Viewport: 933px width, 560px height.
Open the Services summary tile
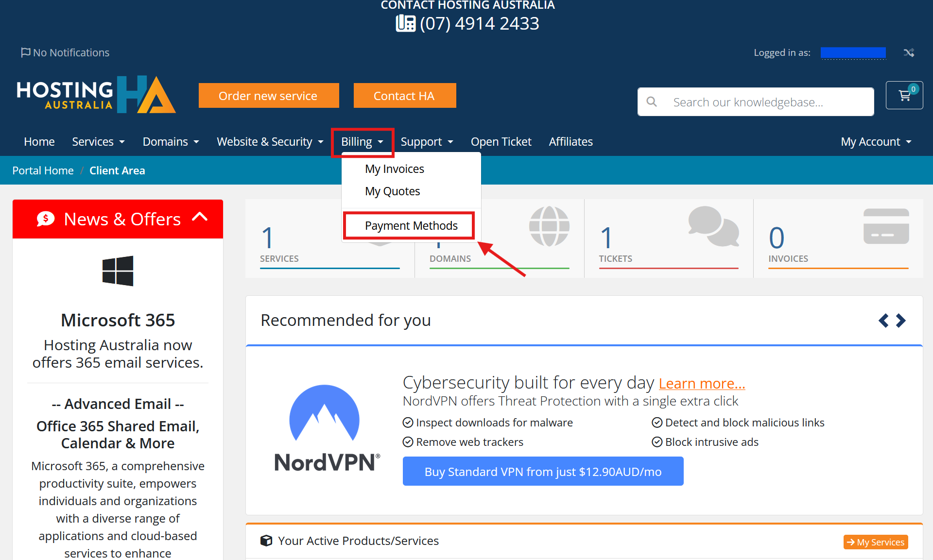click(330, 238)
